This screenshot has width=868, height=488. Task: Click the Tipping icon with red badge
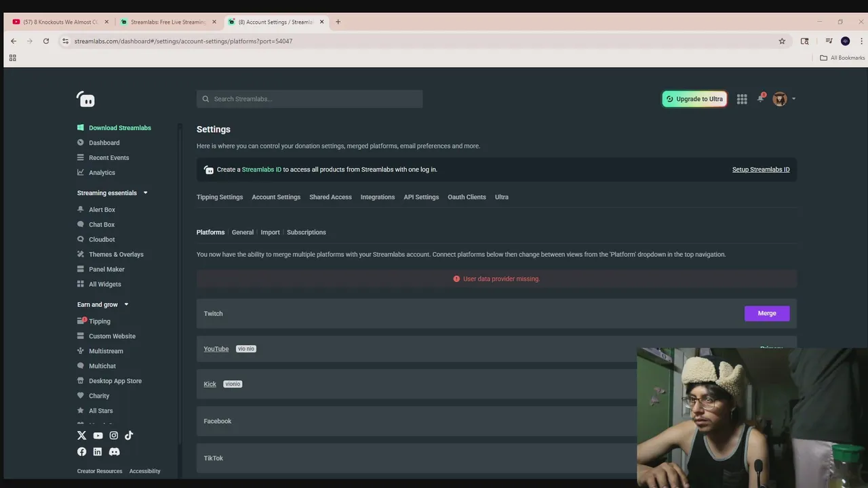tap(81, 321)
